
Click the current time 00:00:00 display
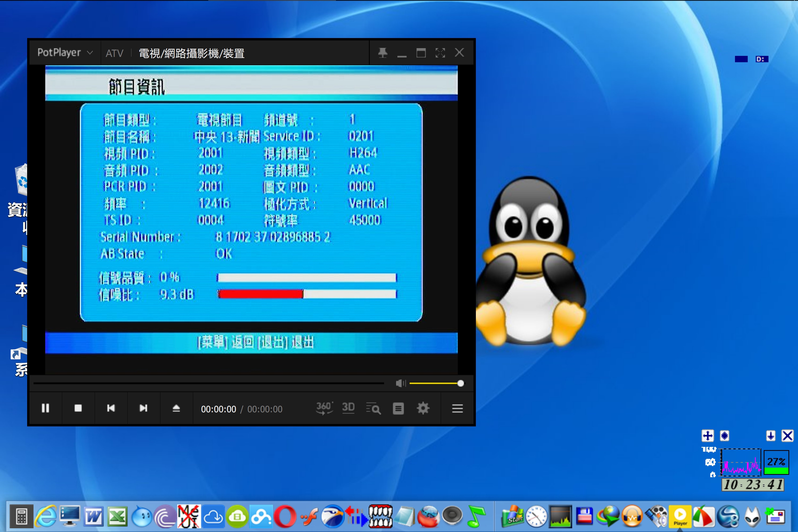click(x=218, y=409)
